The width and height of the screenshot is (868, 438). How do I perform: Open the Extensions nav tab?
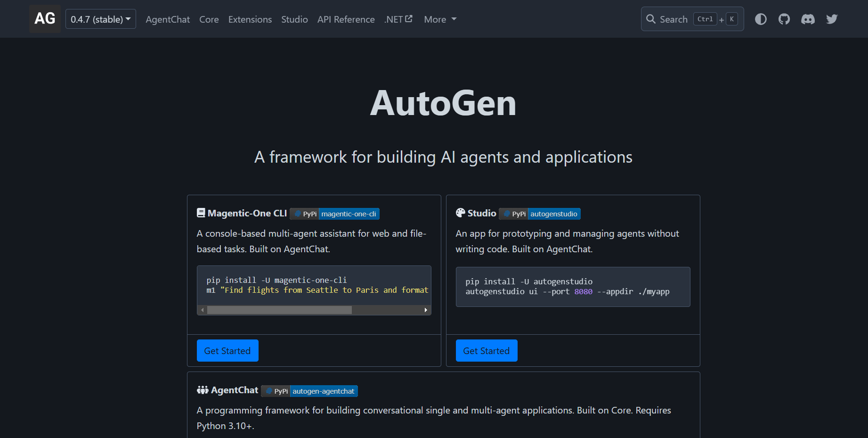250,19
